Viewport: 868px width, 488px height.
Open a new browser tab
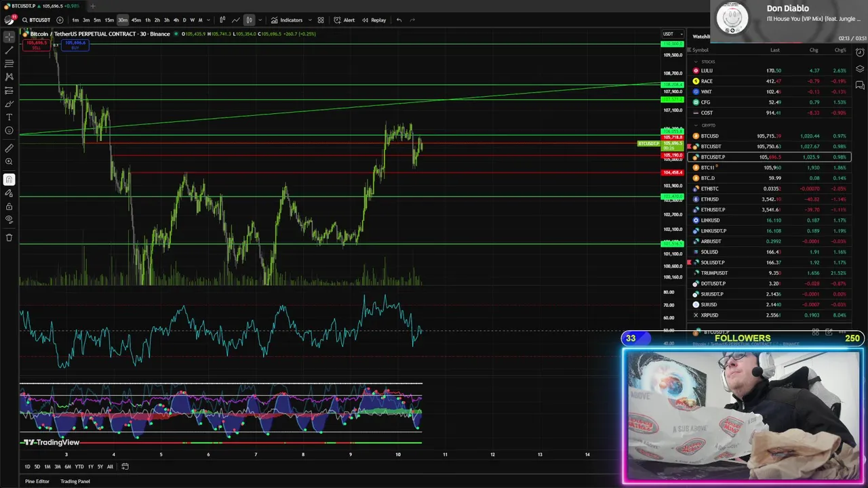tap(92, 6)
